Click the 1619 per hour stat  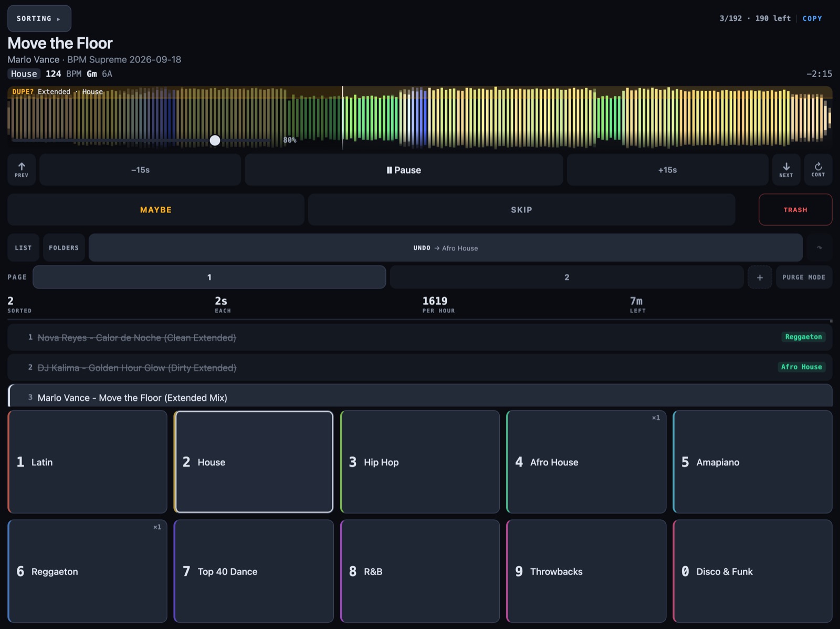(438, 304)
